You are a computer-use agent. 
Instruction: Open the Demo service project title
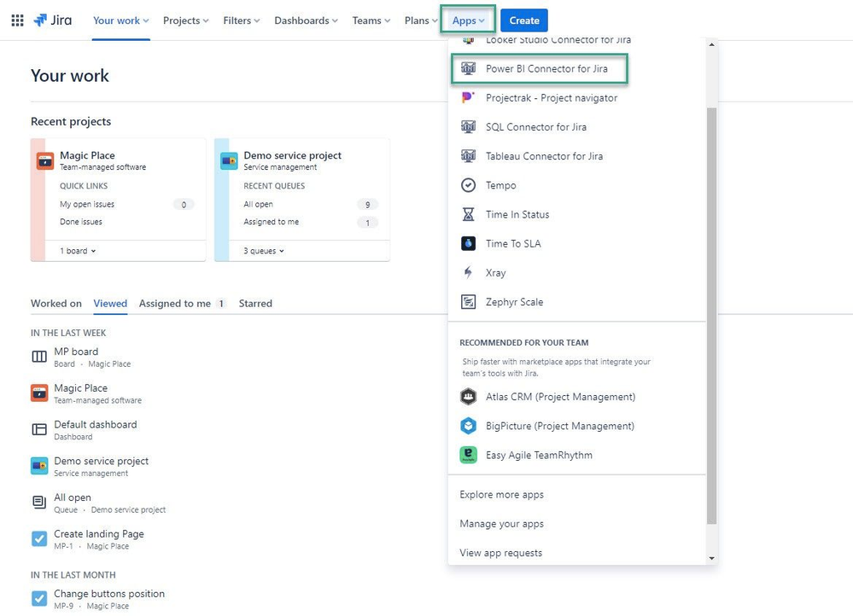click(x=293, y=155)
